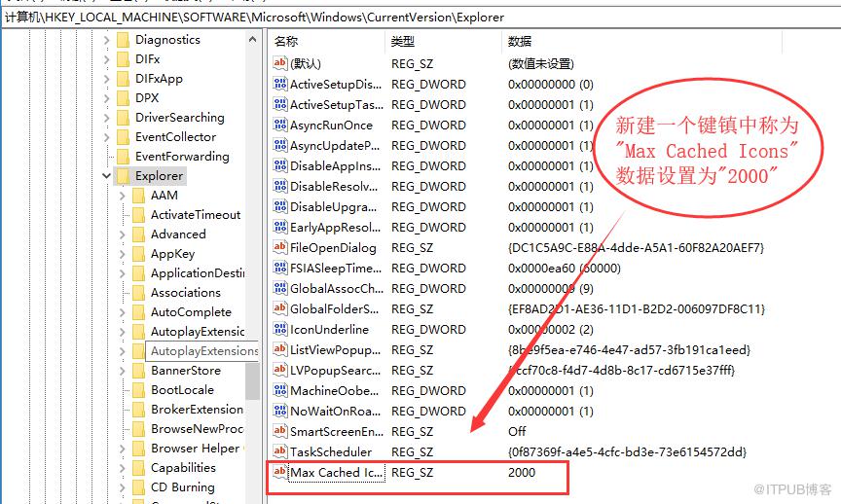The image size is (841, 504).
Task: Select the BrokerExtension subkey
Action: click(197, 409)
